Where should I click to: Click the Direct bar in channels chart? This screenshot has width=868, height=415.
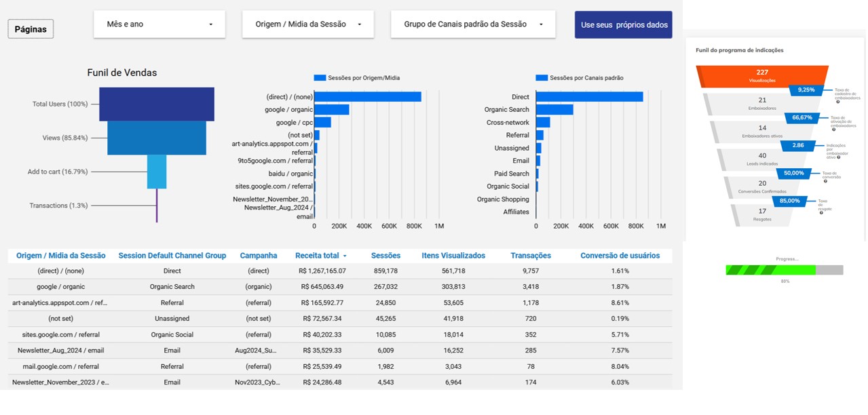click(x=589, y=97)
